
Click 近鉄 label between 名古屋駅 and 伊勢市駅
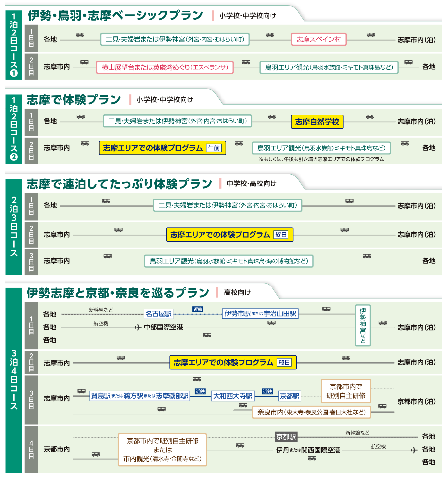click(198, 309)
